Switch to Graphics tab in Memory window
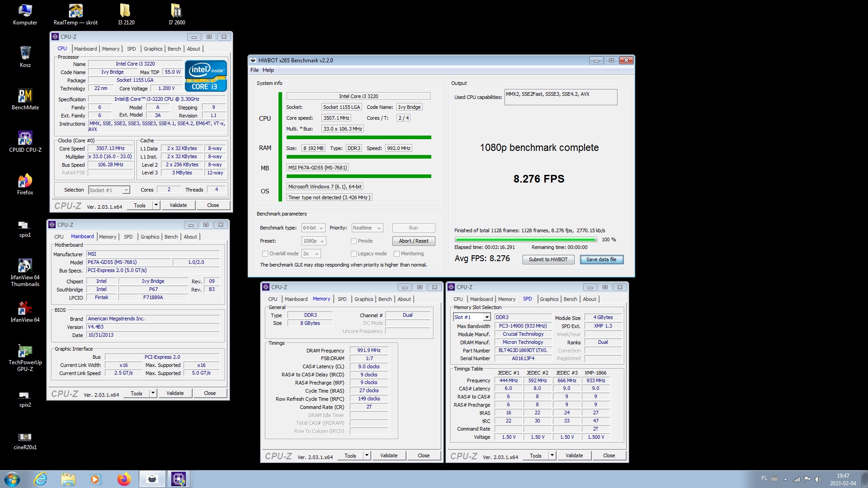This screenshot has height=488, width=868. pyautogui.click(x=363, y=299)
